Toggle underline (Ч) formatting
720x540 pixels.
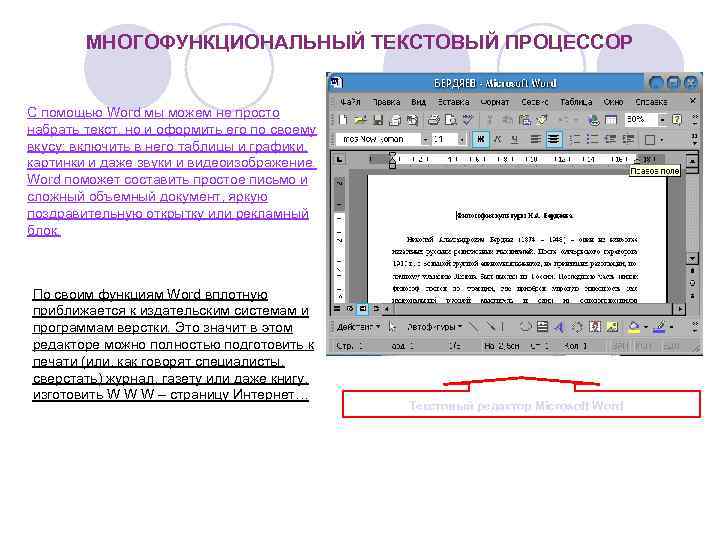515,139
